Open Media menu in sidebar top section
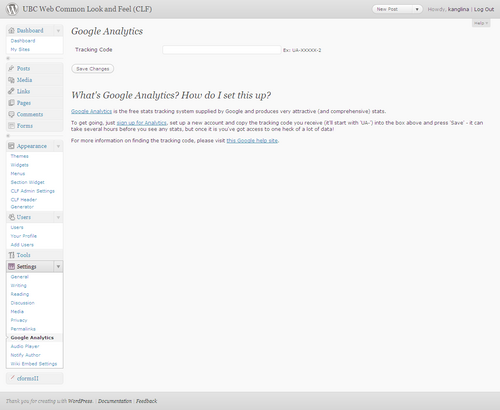 click(24, 80)
